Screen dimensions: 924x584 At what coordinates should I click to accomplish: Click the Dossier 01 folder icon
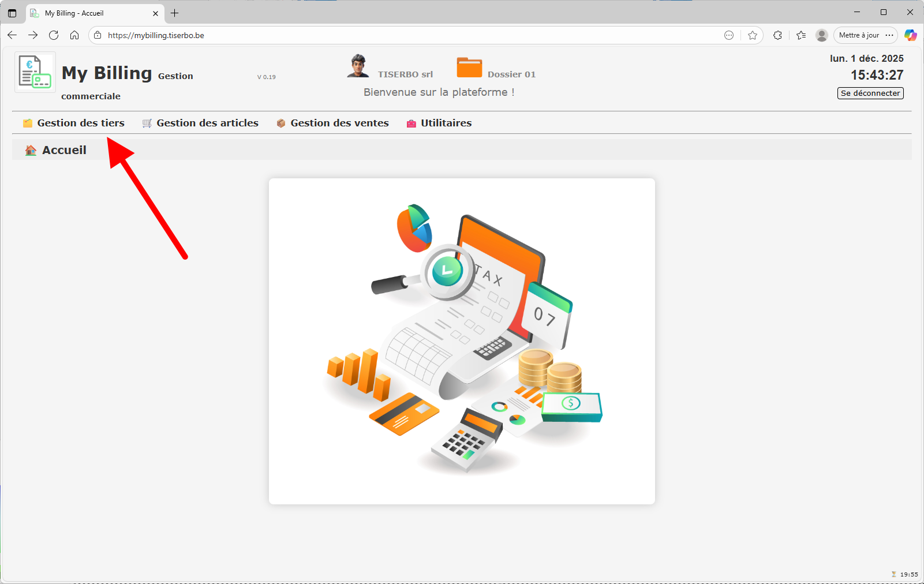point(470,66)
